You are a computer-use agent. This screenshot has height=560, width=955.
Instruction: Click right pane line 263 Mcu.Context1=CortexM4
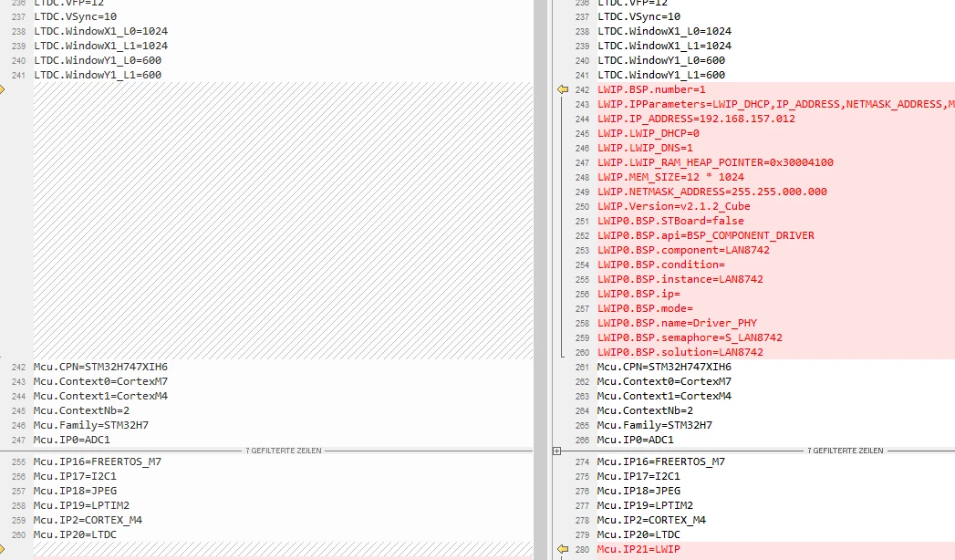click(664, 396)
